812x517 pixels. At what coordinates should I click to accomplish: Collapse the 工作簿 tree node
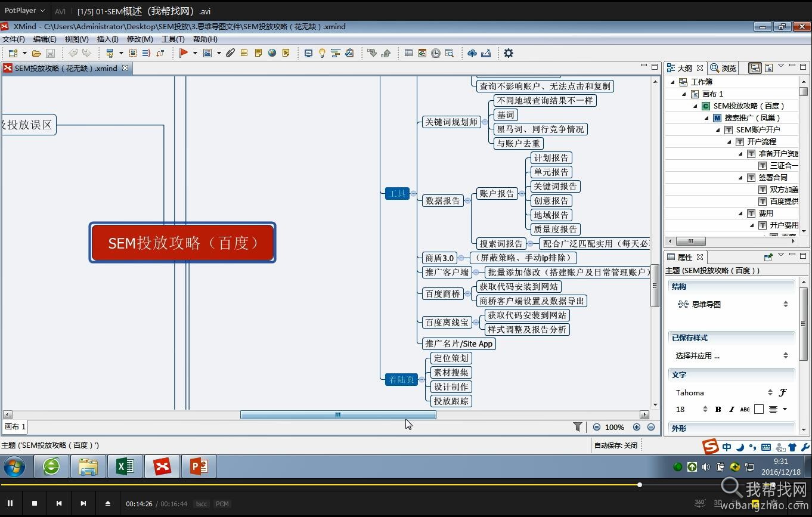click(x=673, y=82)
